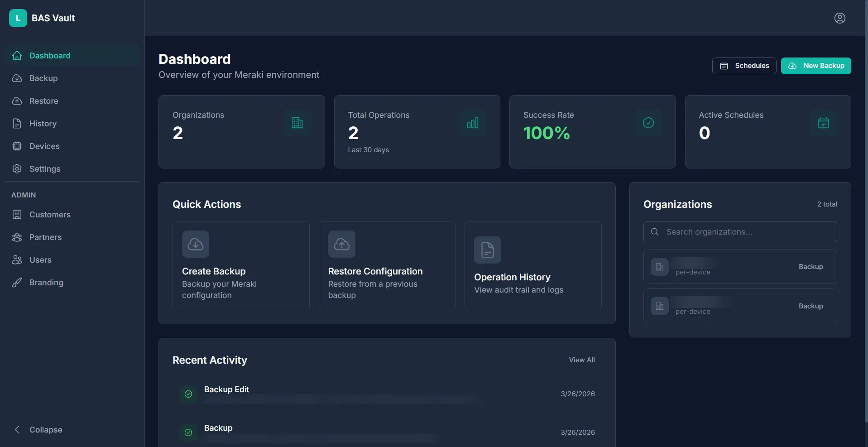This screenshot has height=447, width=868.
Task: Select Devices in the sidebar menu
Action: click(72, 146)
